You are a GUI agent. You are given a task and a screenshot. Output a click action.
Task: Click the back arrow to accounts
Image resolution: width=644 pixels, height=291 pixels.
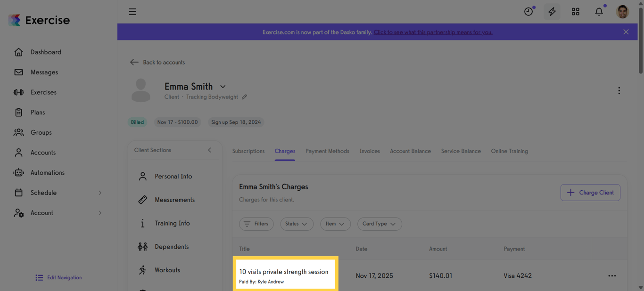point(134,62)
